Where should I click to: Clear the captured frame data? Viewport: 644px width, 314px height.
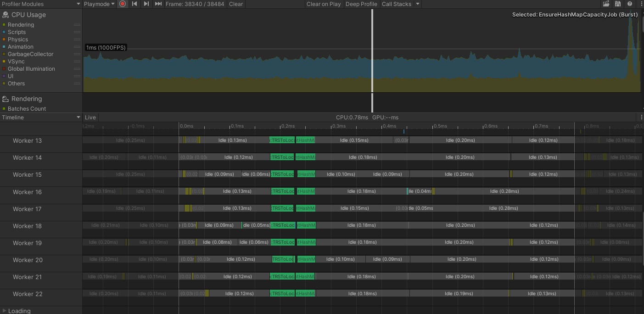pyautogui.click(x=236, y=4)
